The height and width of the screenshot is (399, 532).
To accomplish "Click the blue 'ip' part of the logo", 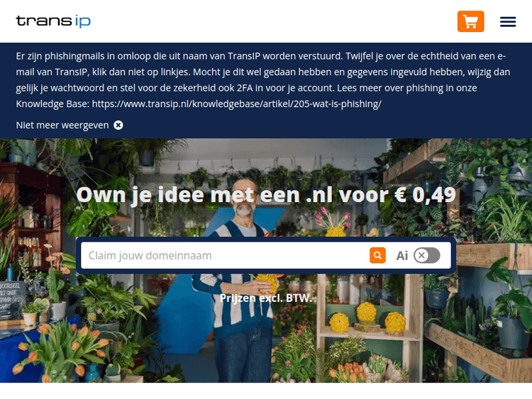I will tap(83, 22).
